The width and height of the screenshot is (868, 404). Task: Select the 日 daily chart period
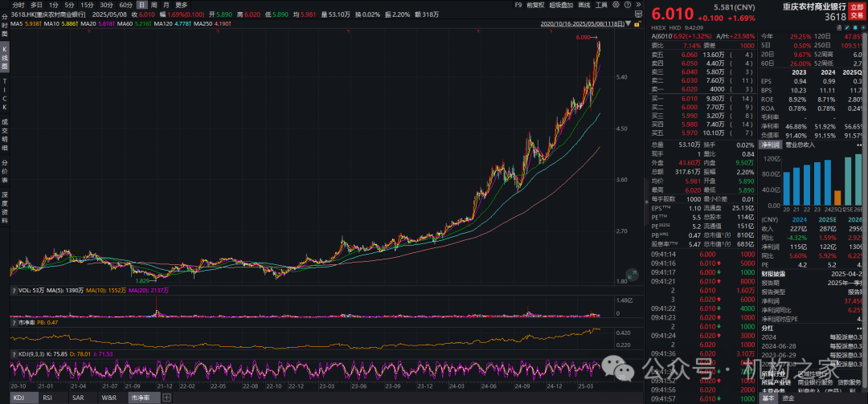click(142, 5)
